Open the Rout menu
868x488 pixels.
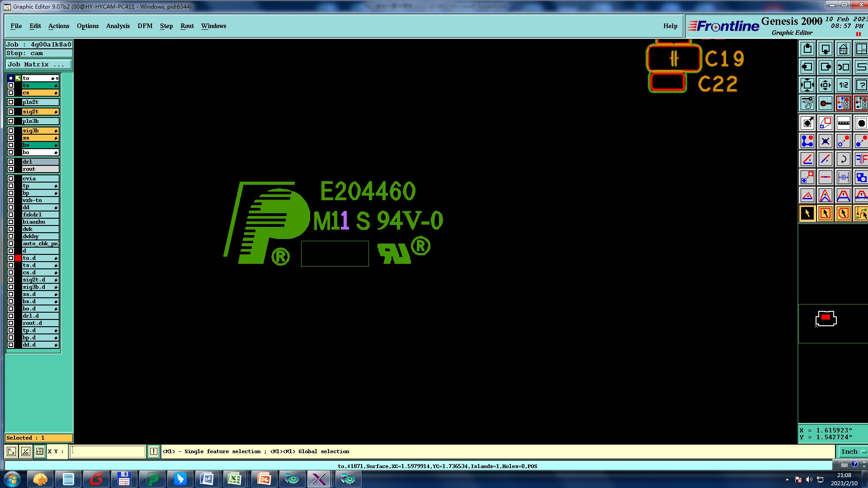pos(187,26)
